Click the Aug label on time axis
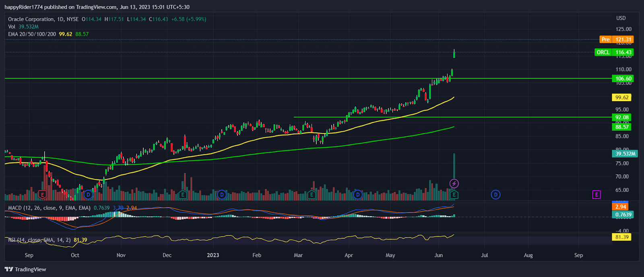644x277 pixels. point(528,255)
